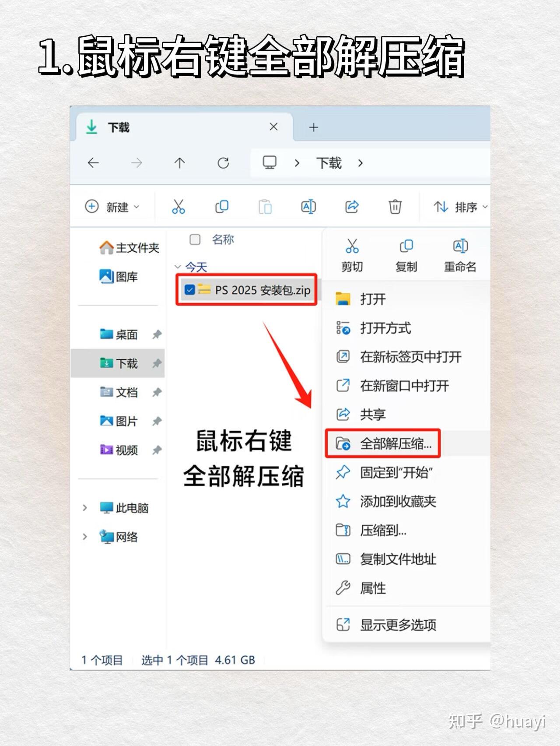Open 桌面 in the sidebar

click(x=119, y=335)
